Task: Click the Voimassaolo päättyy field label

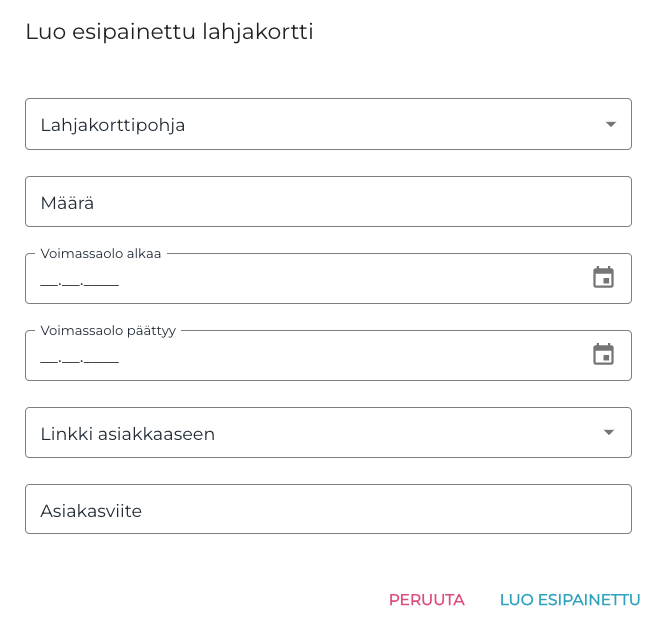Action: [x=108, y=331]
